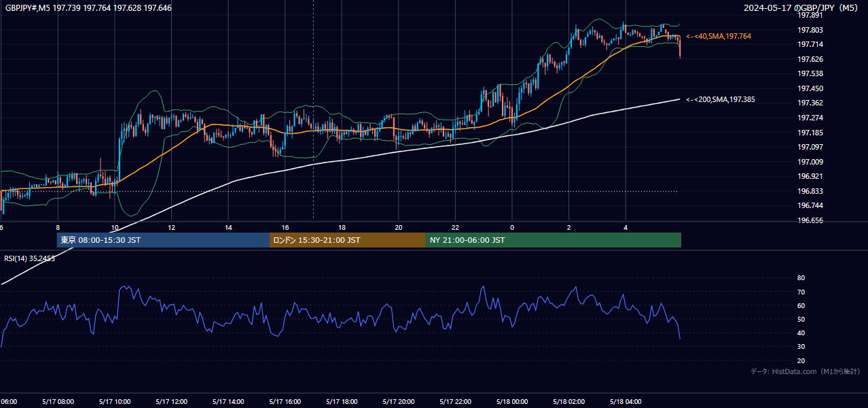Click the RSI 50 level label
868x408 pixels.
click(801, 319)
